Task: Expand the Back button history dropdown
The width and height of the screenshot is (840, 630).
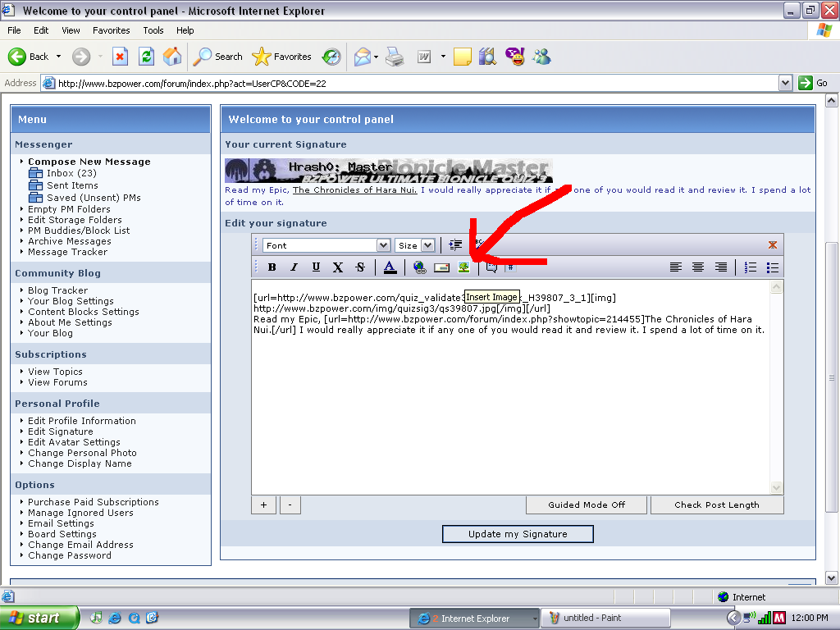Action: pyautogui.click(x=58, y=57)
